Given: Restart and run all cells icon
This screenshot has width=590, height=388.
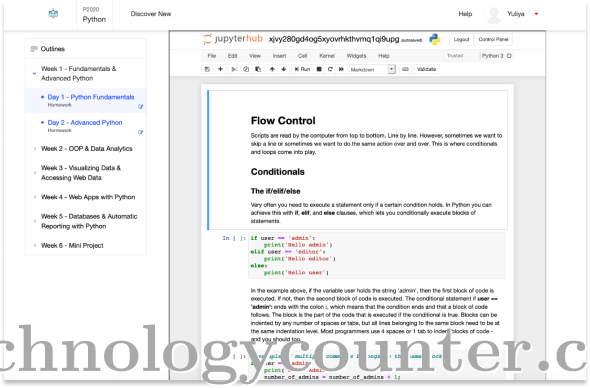Looking at the screenshot, I should [x=341, y=69].
